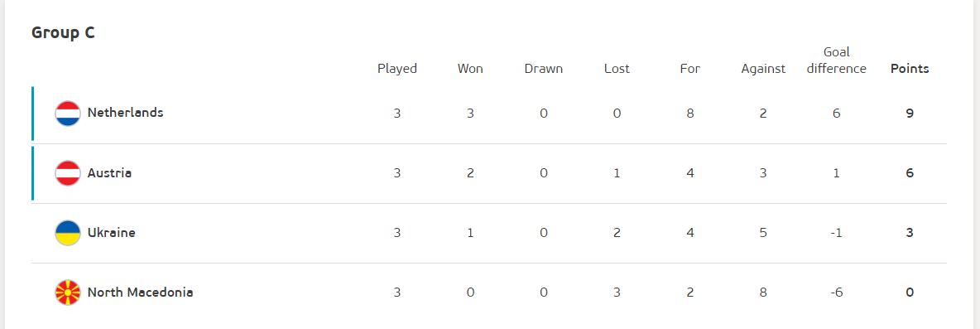980x329 pixels.
Task: Click the Ukraine flag icon
Action: click(x=68, y=233)
